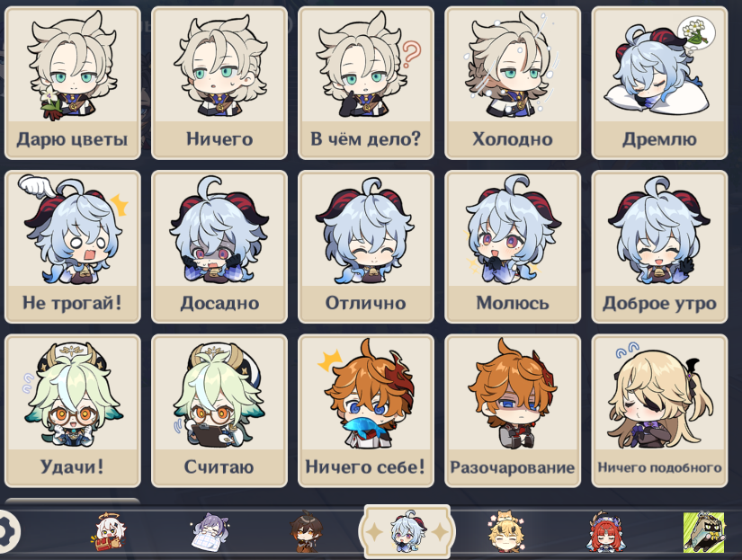Screen dimensions: 742x560
Task: Switch to the brown-haired Zhongli sticker tab
Action: tap(307, 531)
